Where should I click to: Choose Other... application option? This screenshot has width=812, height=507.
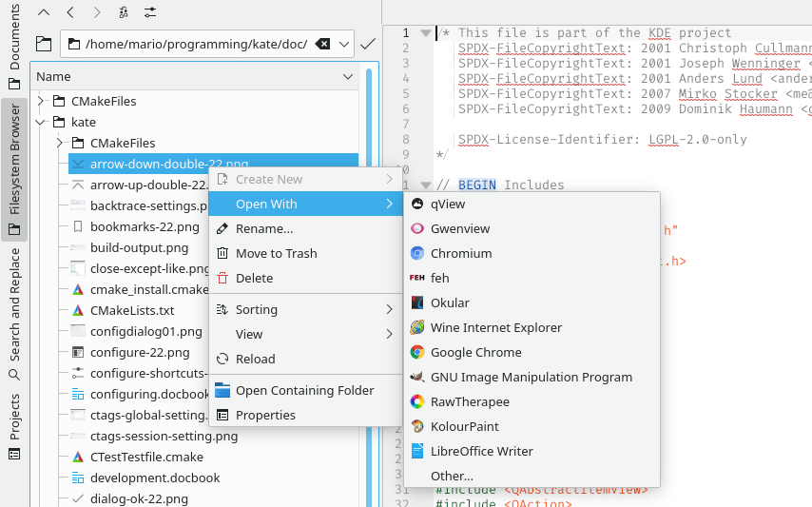(x=452, y=476)
